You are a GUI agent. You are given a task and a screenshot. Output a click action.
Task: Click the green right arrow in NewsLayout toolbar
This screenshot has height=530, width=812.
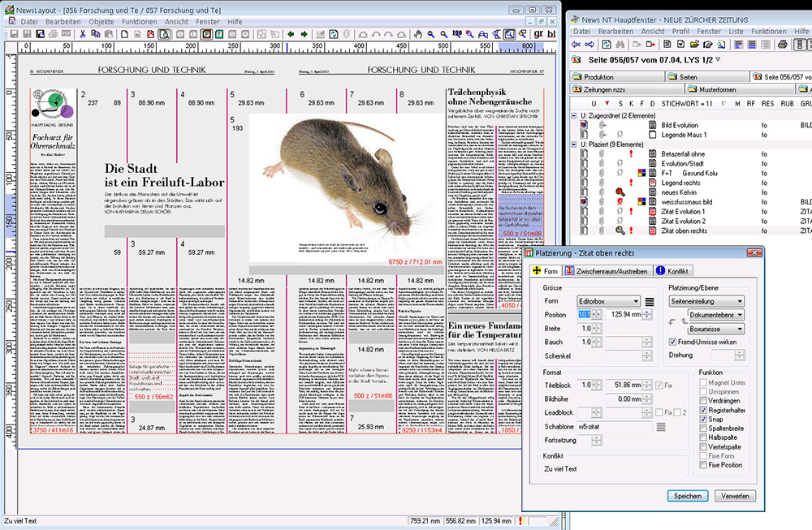pyautogui.click(x=304, y=34)
